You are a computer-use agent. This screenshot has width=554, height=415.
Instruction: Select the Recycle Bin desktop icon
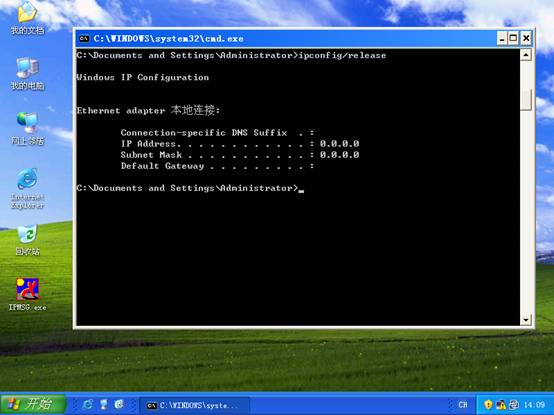[27, 240]
